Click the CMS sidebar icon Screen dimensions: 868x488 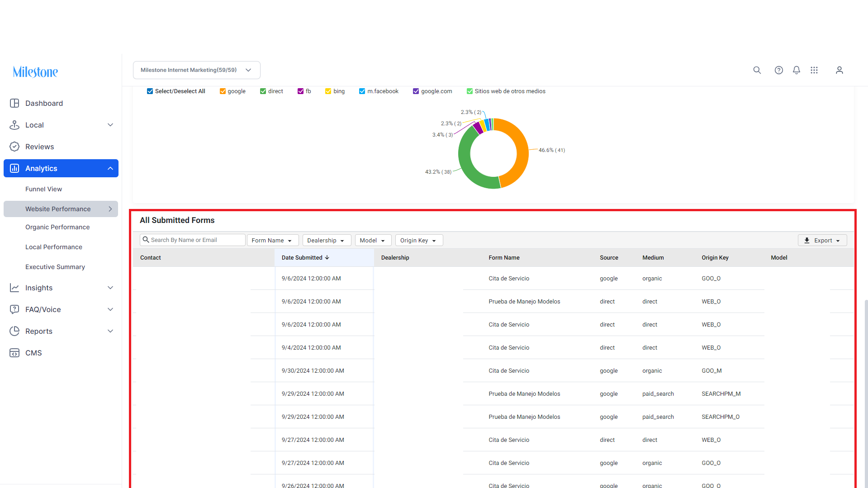[x=14, y=353]
